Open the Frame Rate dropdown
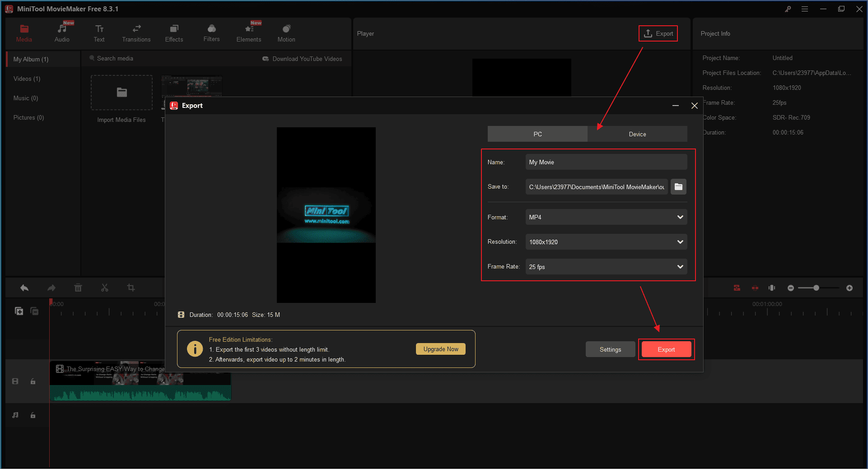The image size is (868, 469). (606, 267)
